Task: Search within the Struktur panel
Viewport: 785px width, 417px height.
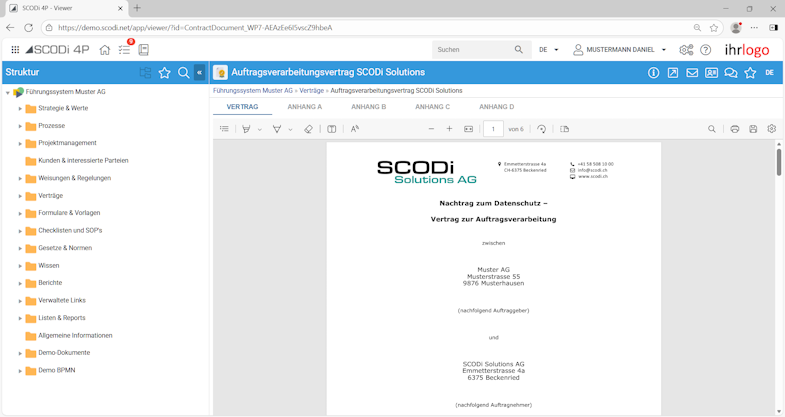Action: tap(183, 73)
